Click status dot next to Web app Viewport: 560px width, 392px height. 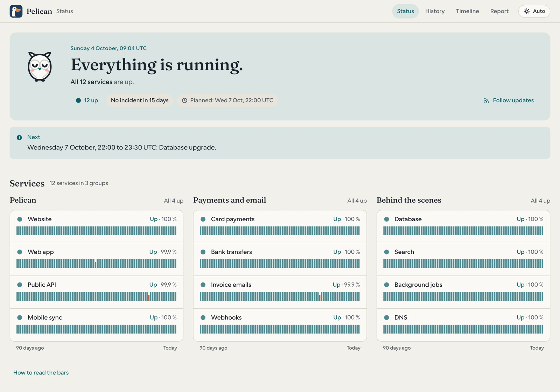coord(20,252)
